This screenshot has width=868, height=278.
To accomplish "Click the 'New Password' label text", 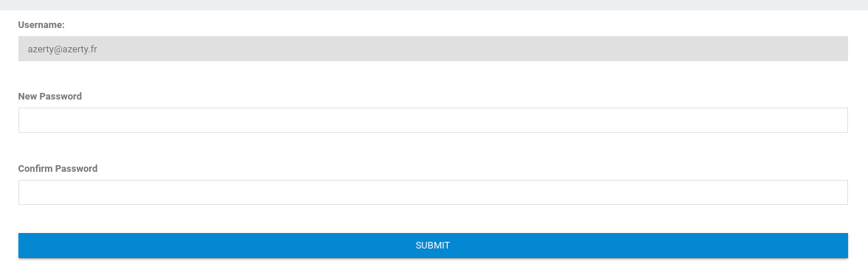I will pos(50,97).
